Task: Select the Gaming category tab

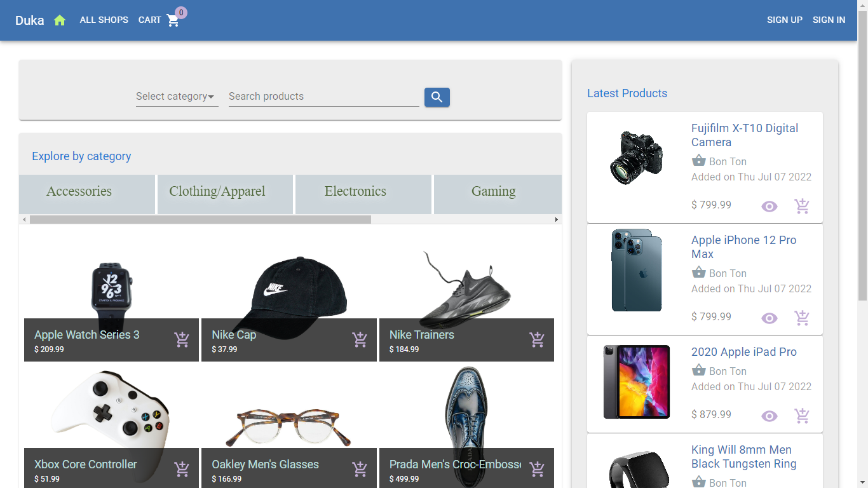Action: tap(498, 194)
